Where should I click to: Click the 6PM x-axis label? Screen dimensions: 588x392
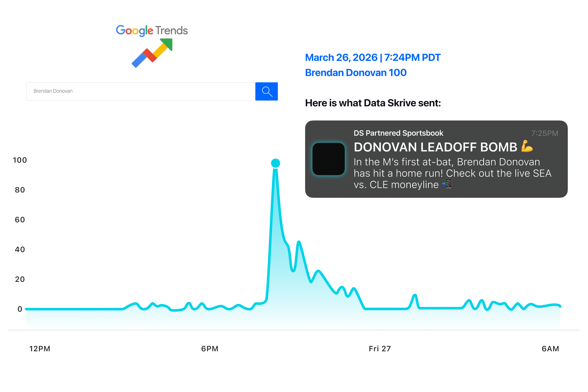[x=210, y=349]
